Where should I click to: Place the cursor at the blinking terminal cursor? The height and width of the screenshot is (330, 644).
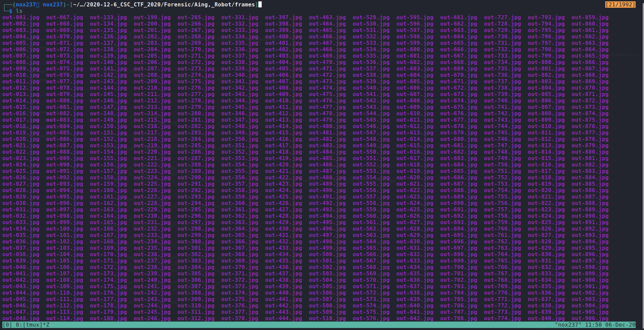pos(260,4)
